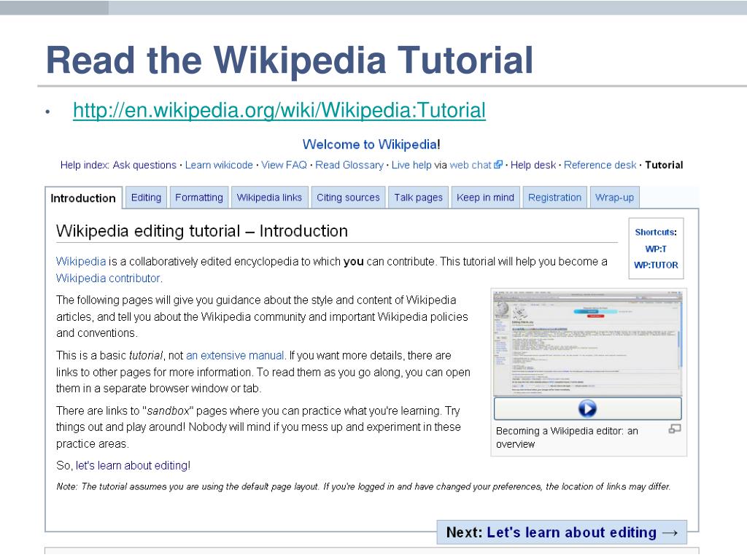Open the Registration tab
Viewport: 747px width, 560px height.
554,198
